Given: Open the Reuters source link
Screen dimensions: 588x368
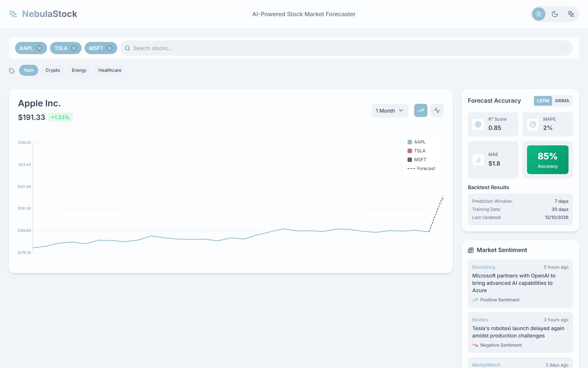Looking at the screenshot, I should click(480, 320).
